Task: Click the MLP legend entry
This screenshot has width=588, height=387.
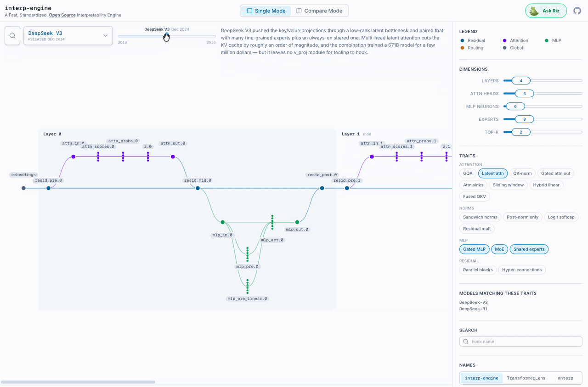Action: (x=553, y=40)
